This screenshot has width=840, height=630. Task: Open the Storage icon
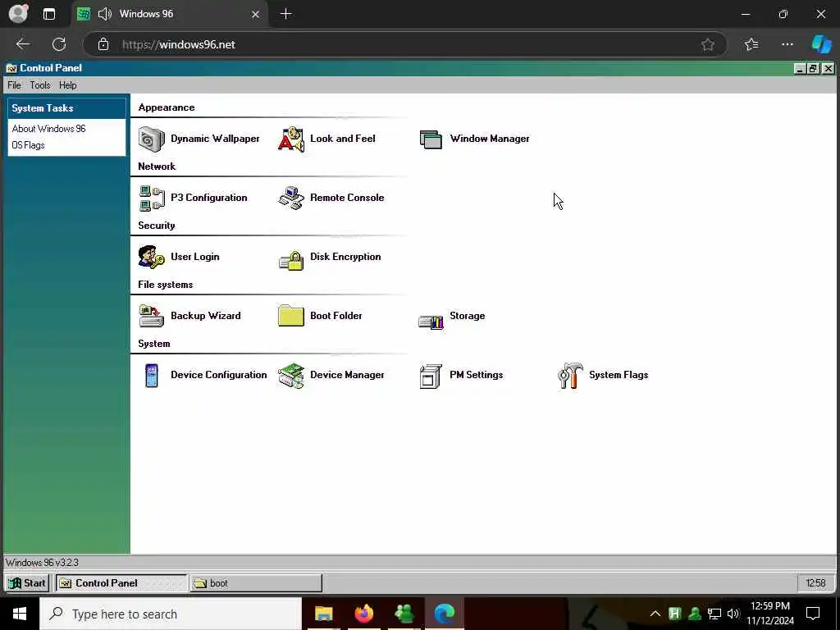[x=431, y=321]
